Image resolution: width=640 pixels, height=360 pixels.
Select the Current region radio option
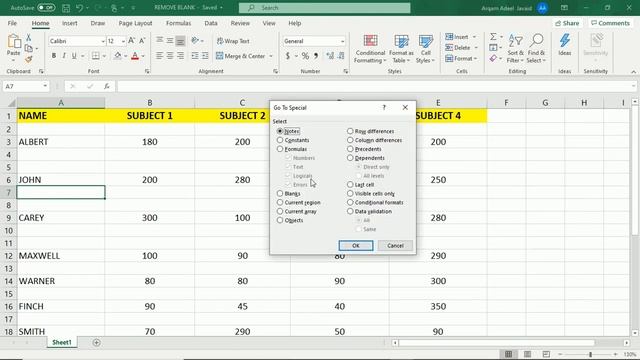(280, 202)
